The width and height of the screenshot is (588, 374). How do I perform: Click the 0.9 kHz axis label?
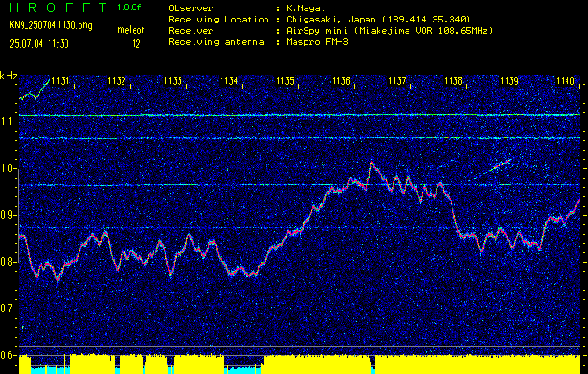coord(8,215)
